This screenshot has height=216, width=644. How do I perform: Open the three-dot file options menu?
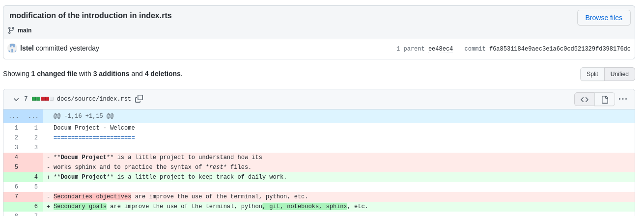point(623,99)
